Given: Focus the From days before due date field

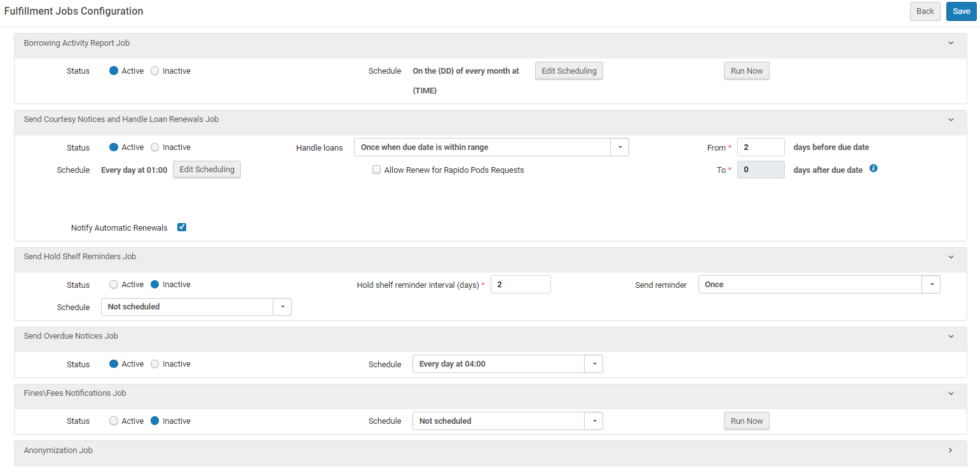Looking at the screenshot, I should point(761,147).
